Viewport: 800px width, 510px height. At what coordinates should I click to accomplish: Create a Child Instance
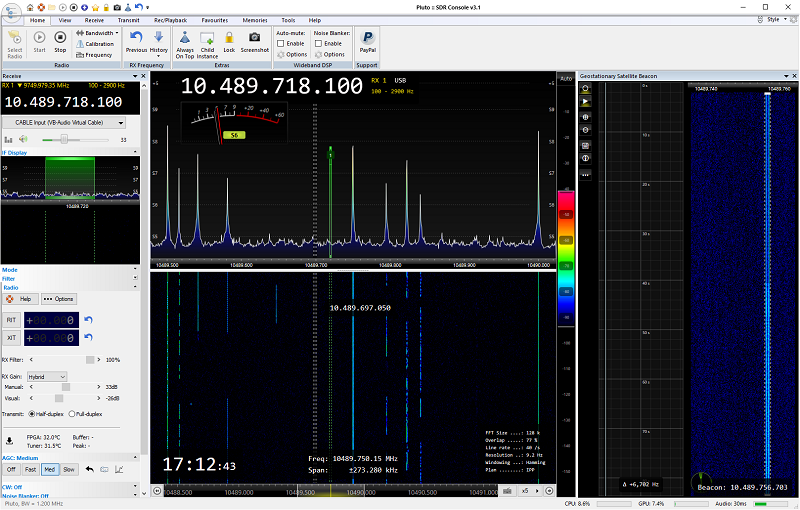click(207, 45)
